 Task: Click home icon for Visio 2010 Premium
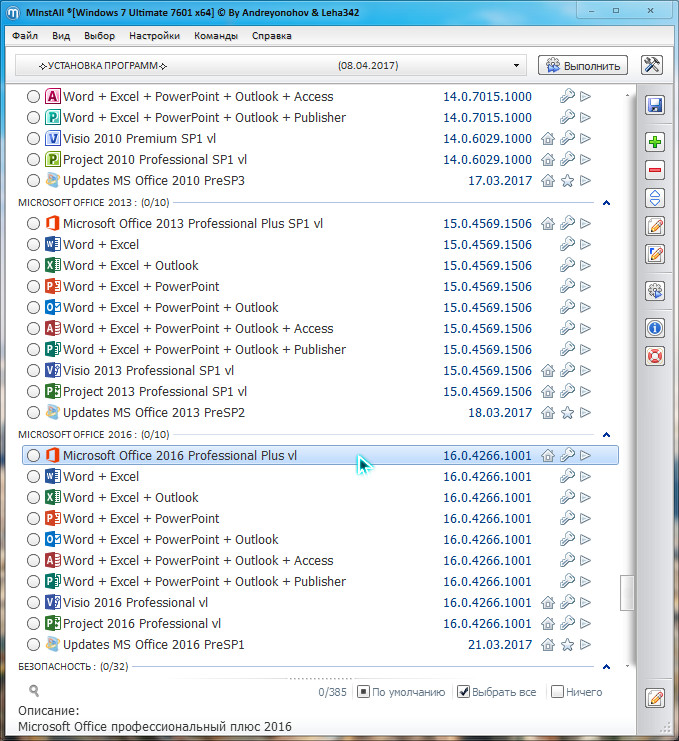(548, 138)
